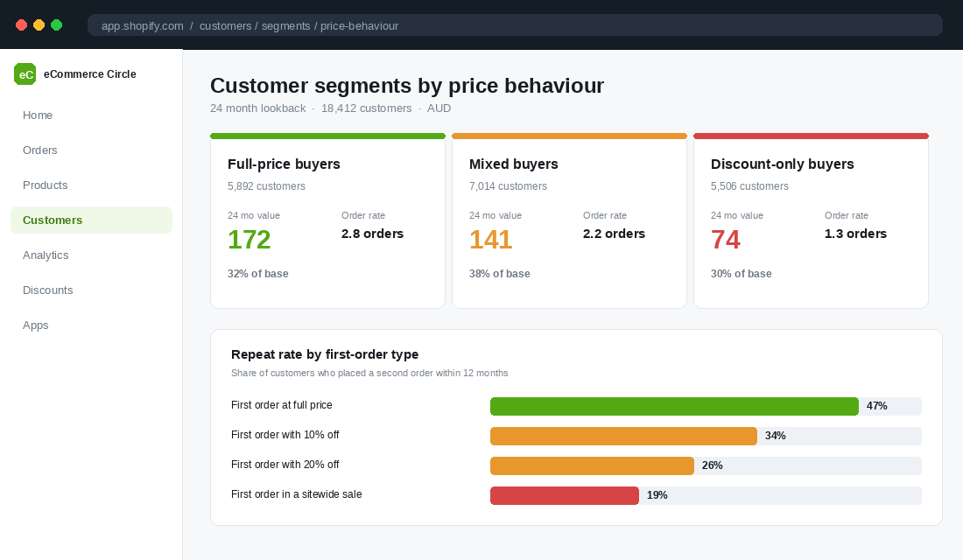Click the 26% percentage label
This screenshot has width=963, height=560.
click(712, 465)
